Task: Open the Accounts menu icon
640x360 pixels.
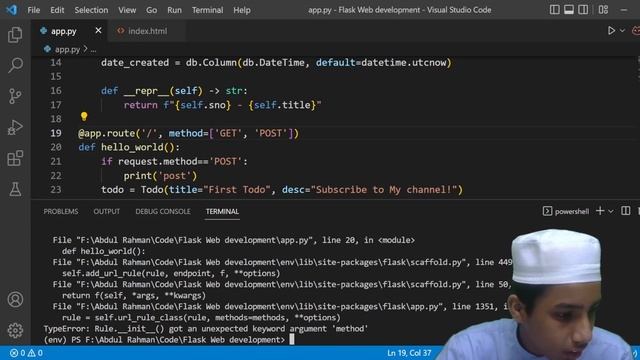Action: pos(15,300)
